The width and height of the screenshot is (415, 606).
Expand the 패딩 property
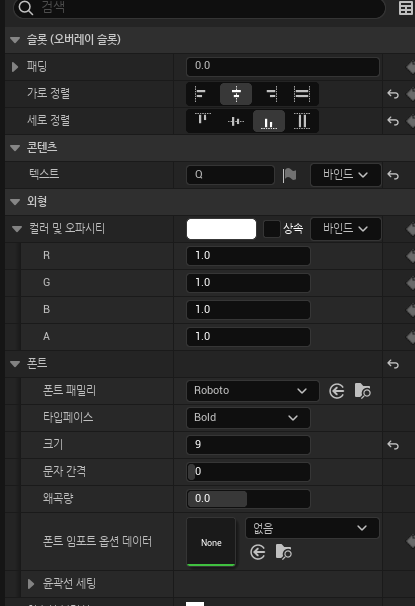pos(15,67)
